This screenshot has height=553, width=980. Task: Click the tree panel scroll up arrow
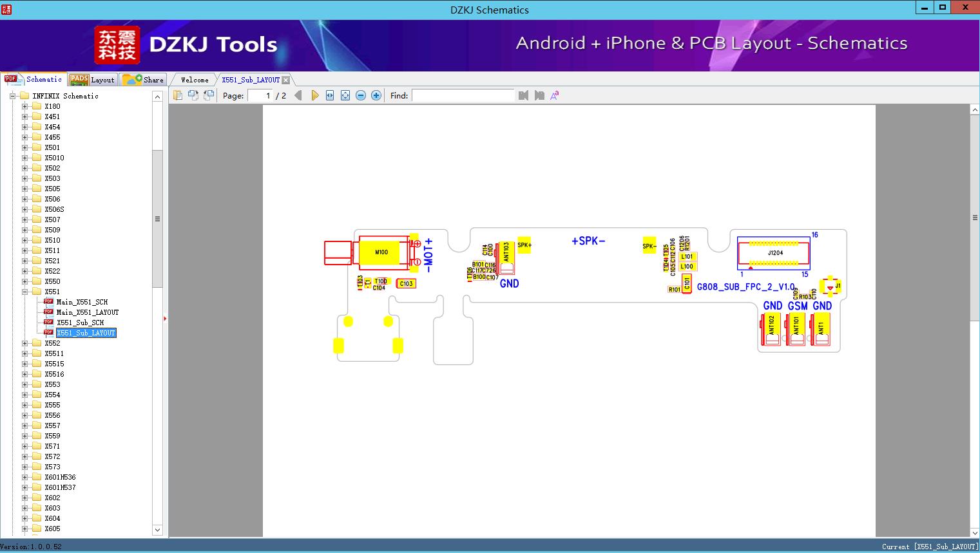pos(157,97)
